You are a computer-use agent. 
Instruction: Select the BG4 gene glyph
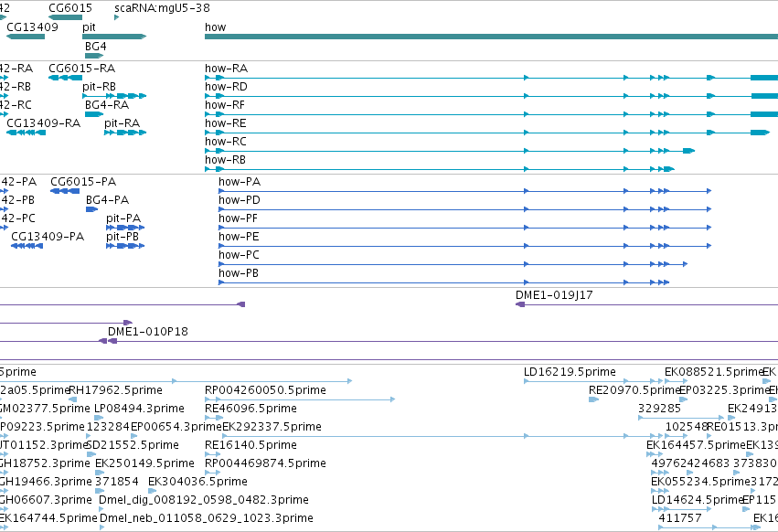94,55
